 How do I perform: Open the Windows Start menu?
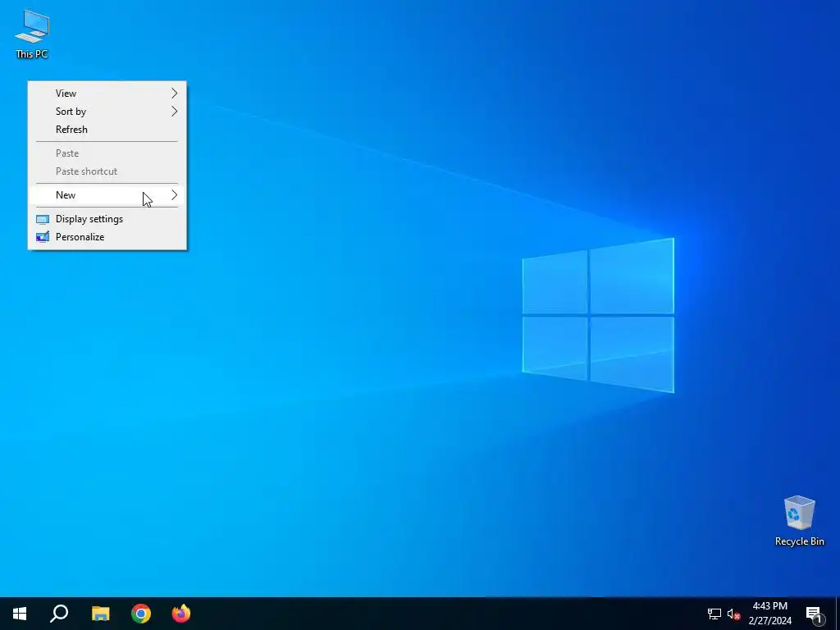[20, 614]
